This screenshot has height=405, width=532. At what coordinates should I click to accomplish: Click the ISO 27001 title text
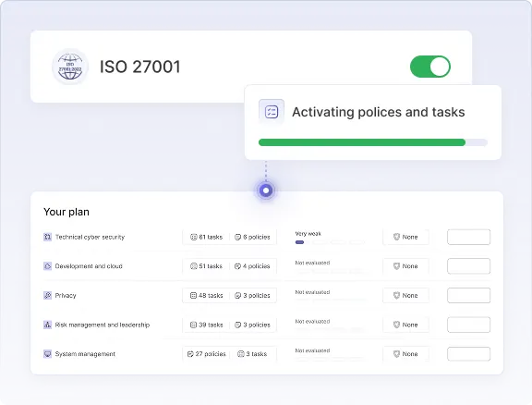coord(139,67)
